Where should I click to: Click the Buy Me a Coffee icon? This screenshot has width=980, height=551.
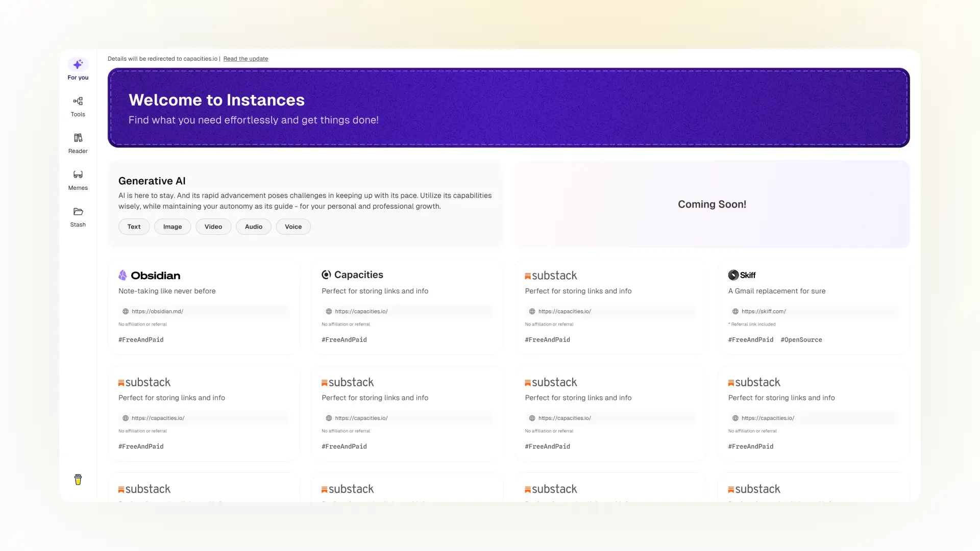pyautogui.click(x=78, y=480)
